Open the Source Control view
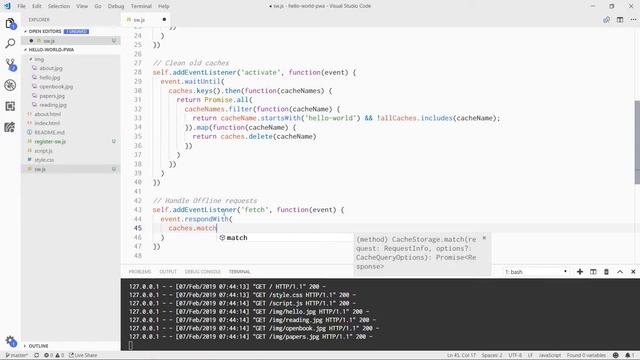The image size is (640, 360). (x=10, y=64)
